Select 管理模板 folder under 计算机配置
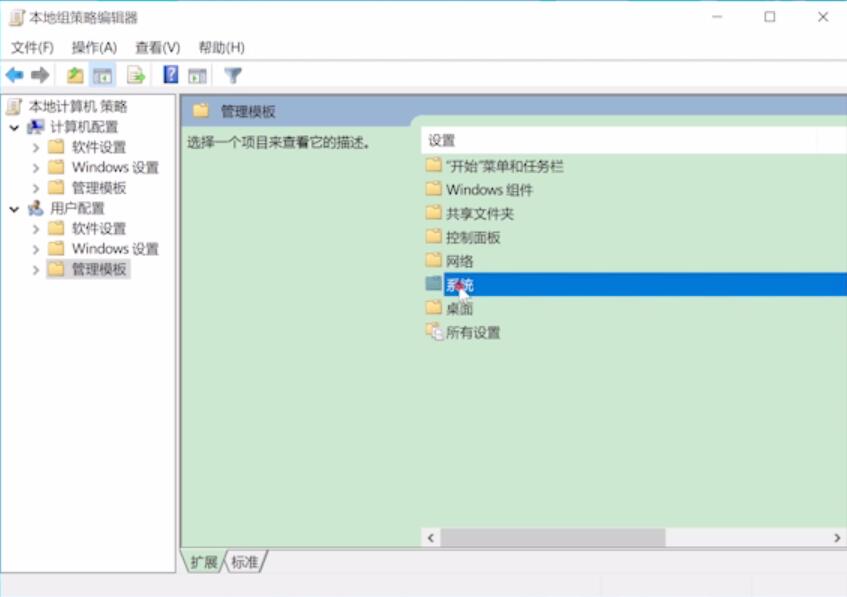847x597 pixels. click(99, 187)
